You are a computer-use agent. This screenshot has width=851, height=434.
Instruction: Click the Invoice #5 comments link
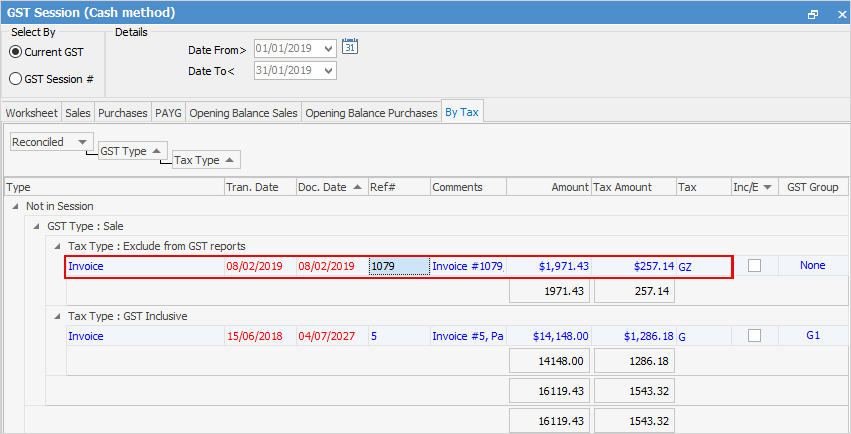tap(468, 336)
